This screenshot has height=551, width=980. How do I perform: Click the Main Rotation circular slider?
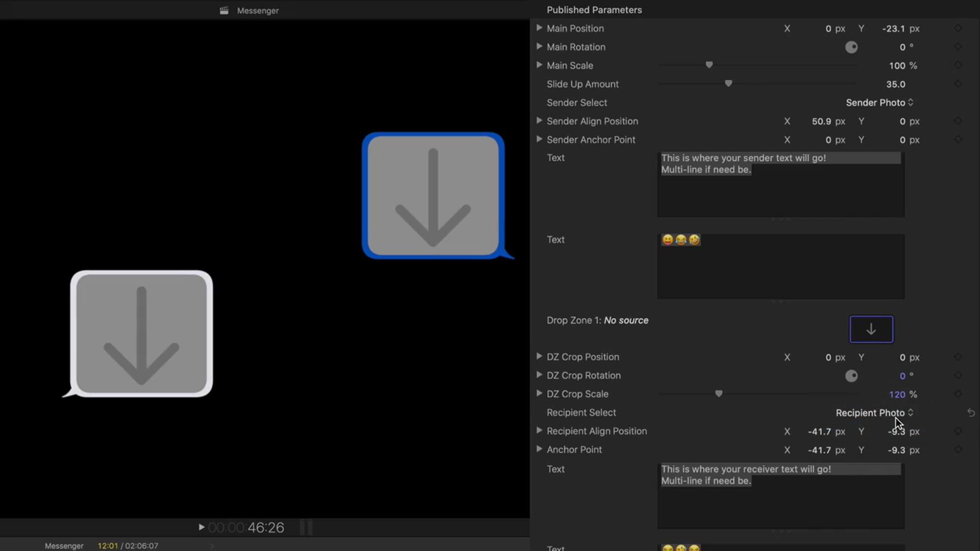coord(851,46)
